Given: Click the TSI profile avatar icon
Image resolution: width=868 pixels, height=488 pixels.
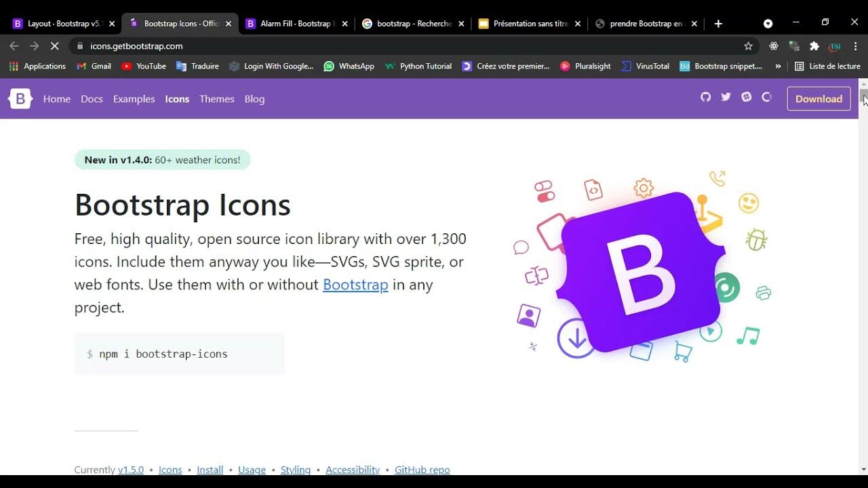Looking at the screenshot, I should (835, 46).
